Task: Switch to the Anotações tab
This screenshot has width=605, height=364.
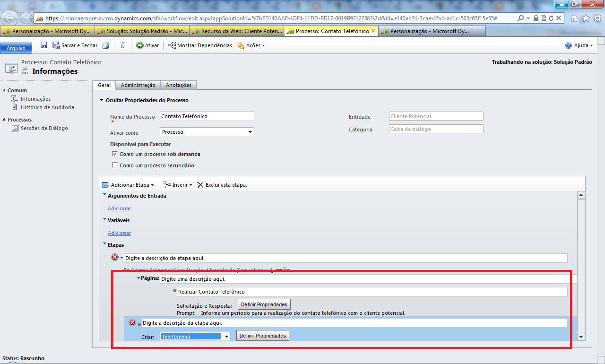Action: click(178, 85)
